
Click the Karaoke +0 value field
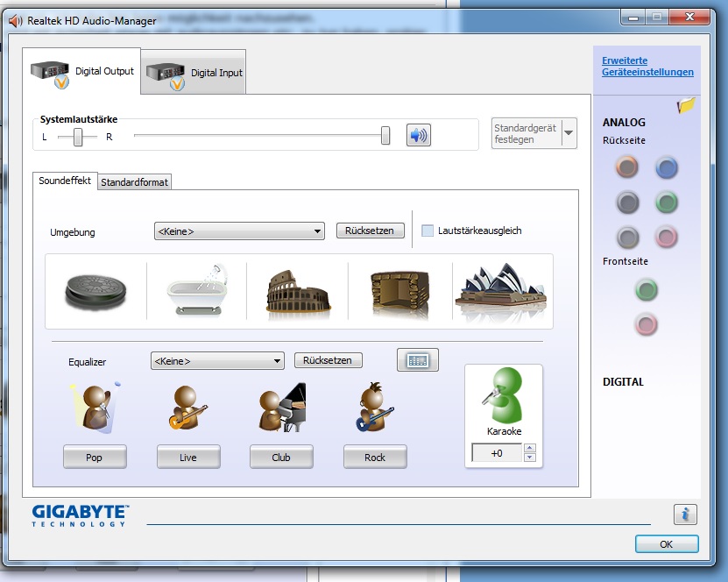(x=497, y=453)
